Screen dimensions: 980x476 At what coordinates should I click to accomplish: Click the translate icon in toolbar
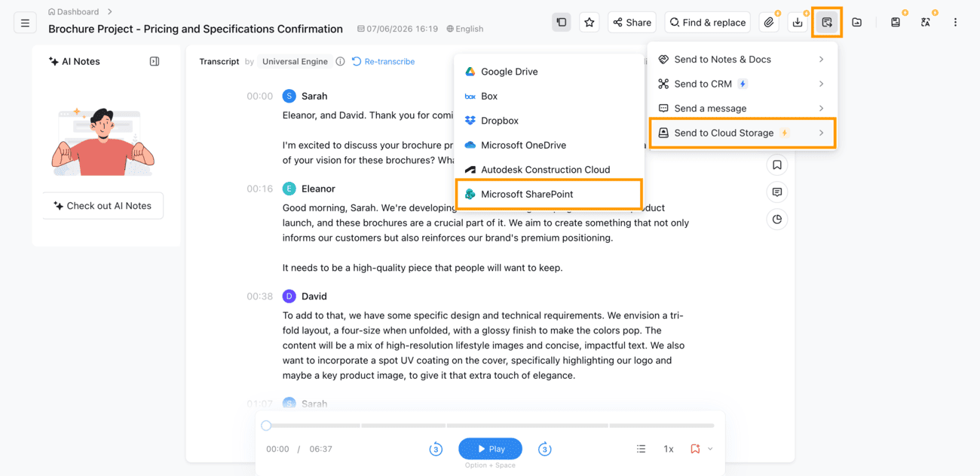coord(926,23)
